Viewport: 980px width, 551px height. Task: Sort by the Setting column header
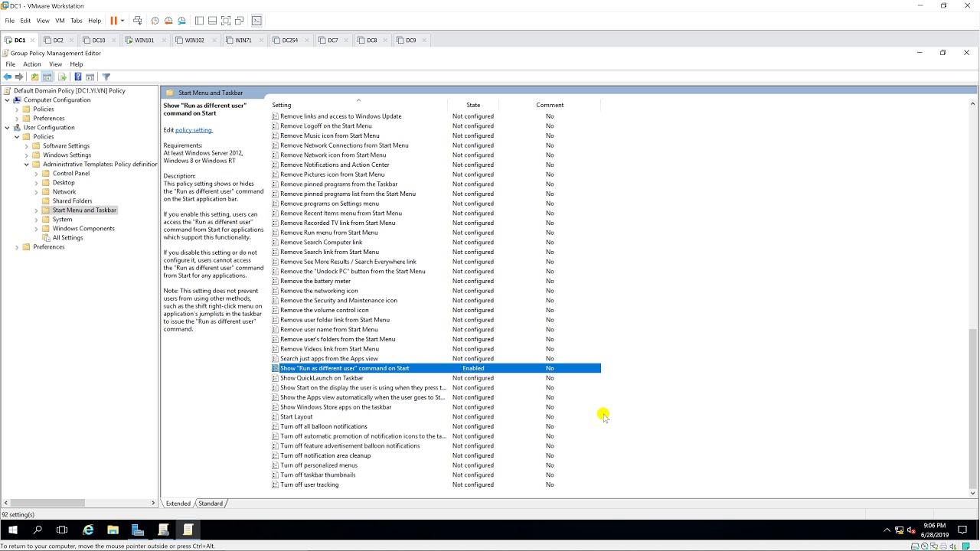coord(358,105)
